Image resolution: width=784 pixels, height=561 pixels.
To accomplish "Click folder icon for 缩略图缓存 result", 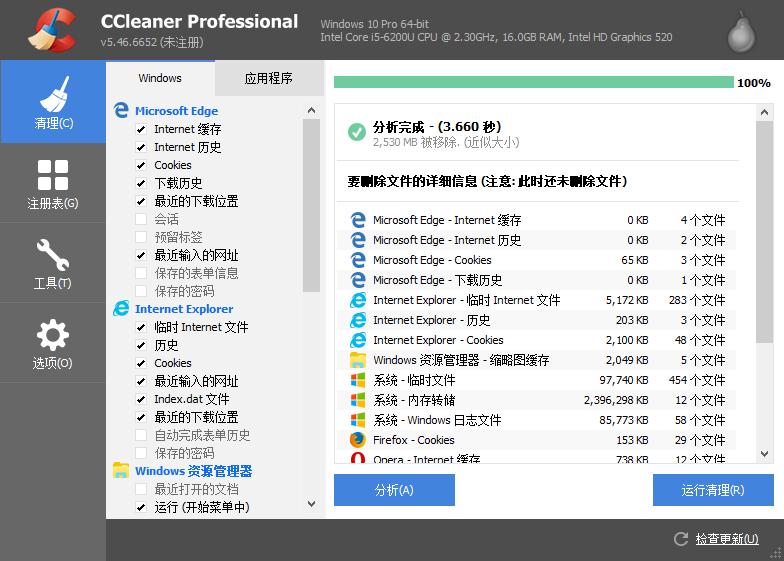I will coord(358,360).
